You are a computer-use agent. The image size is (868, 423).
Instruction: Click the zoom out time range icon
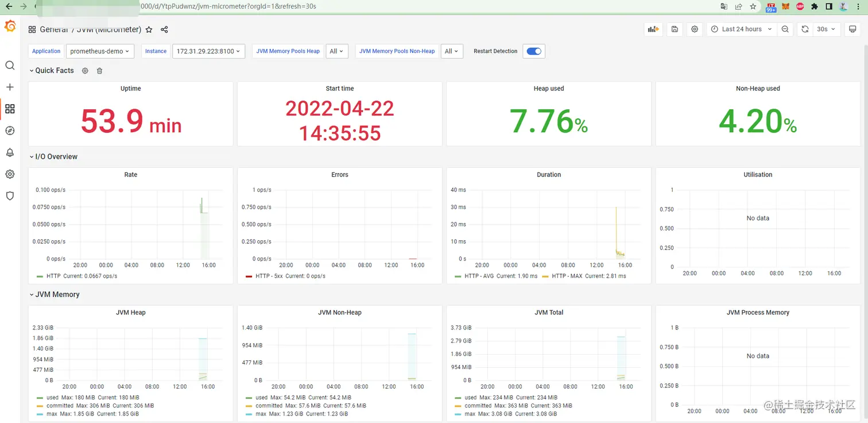tap(785, 29)
